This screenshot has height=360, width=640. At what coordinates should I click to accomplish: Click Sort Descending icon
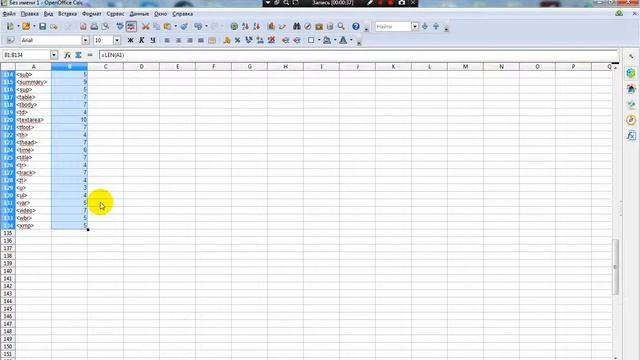[x=256, y=27]
